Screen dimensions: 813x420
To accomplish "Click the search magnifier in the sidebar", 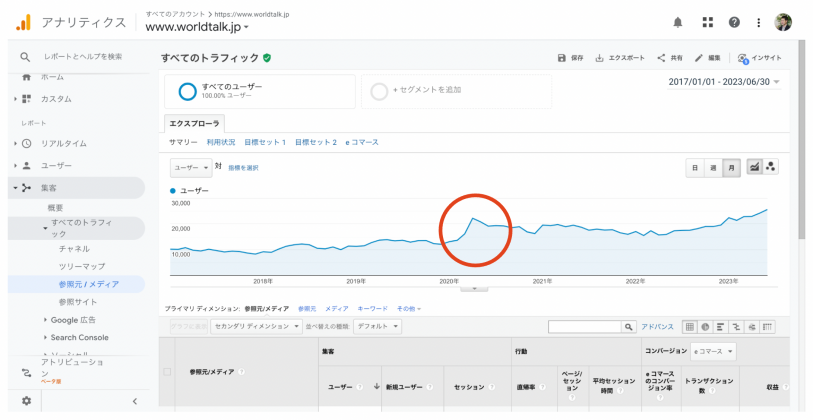I will (x=25, y=57).
